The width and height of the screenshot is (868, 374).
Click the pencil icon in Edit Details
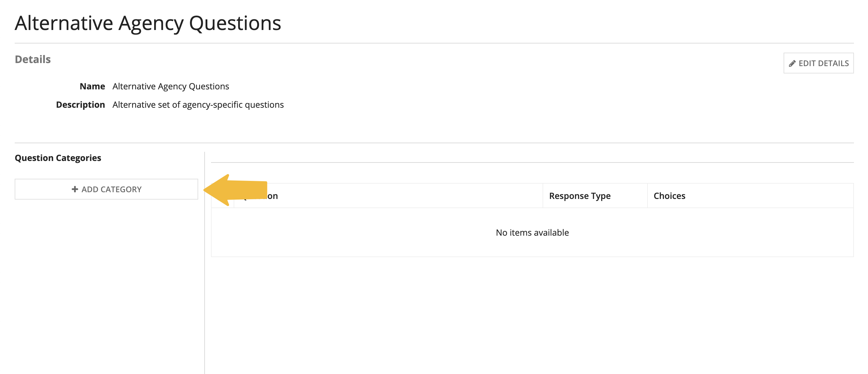click(x=792, y=63)
